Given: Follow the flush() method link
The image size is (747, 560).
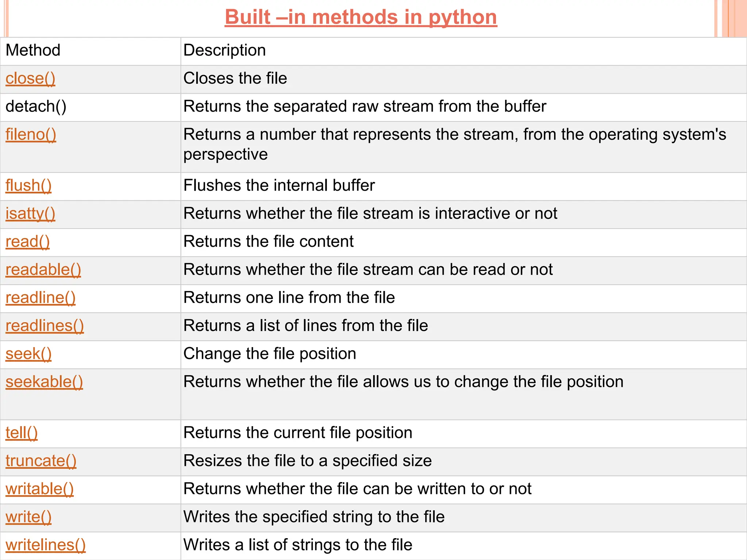Looking at the screenshot, I should 28,186.
